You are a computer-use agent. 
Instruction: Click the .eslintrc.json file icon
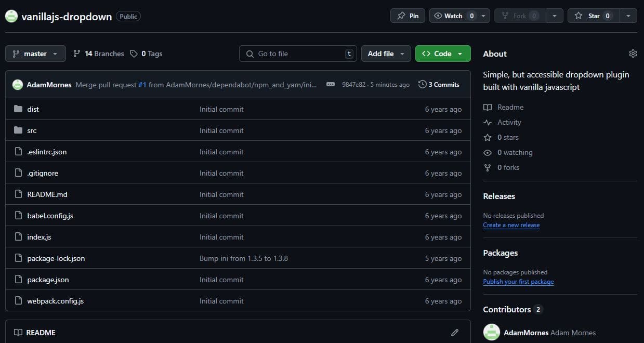tap(18, 152)
